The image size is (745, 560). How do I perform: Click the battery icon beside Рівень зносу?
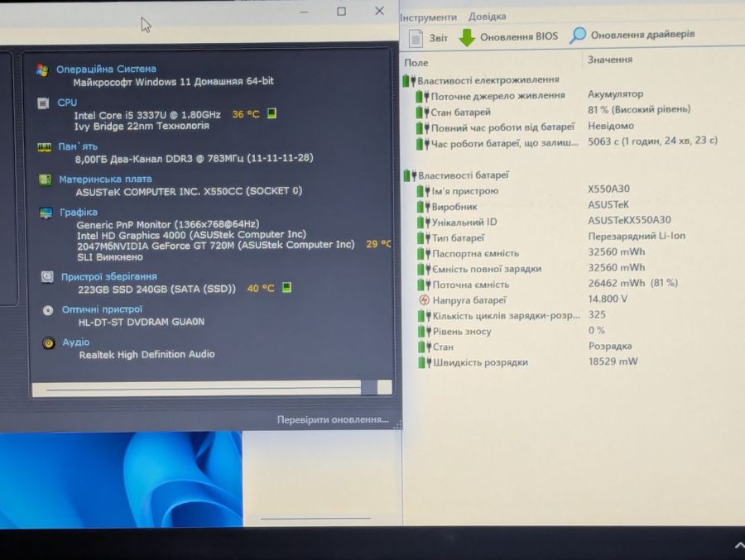425,332
